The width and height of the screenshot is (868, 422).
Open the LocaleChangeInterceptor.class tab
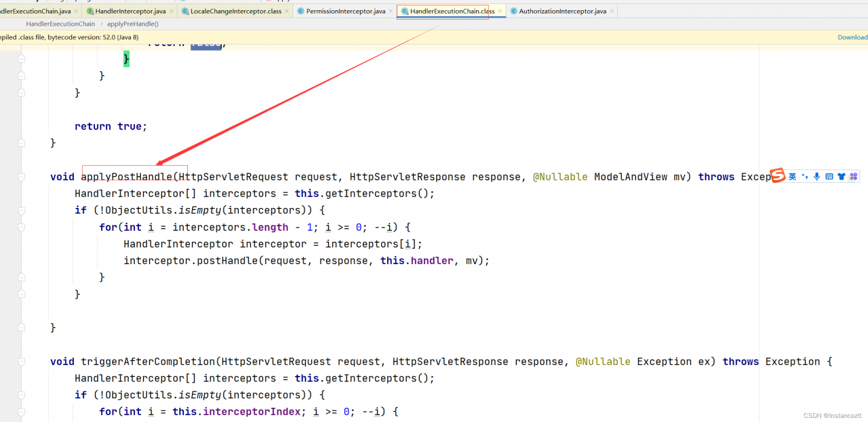tap(235, 12)
